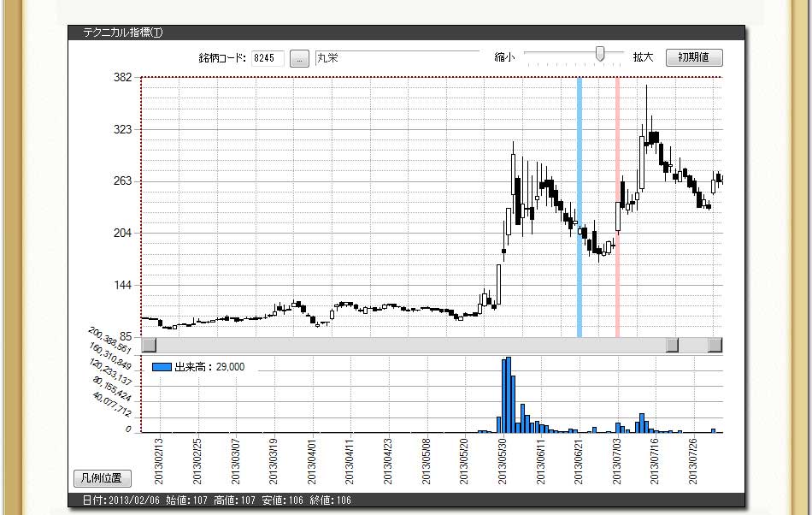Click the middle-right handle of the chart scrollbar

(673, 345)
